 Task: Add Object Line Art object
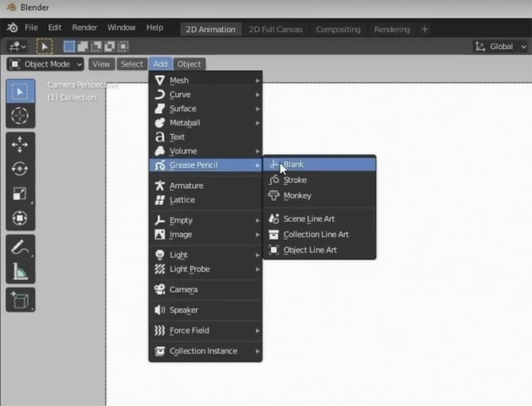click(319, 250)
